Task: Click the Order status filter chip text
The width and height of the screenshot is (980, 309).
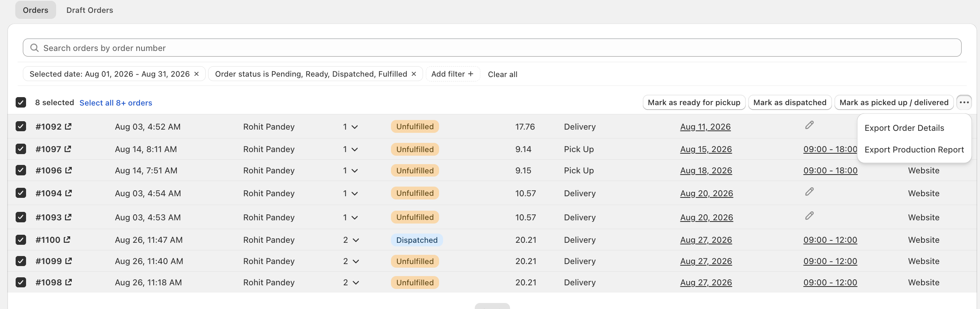Action: (311, 74)
